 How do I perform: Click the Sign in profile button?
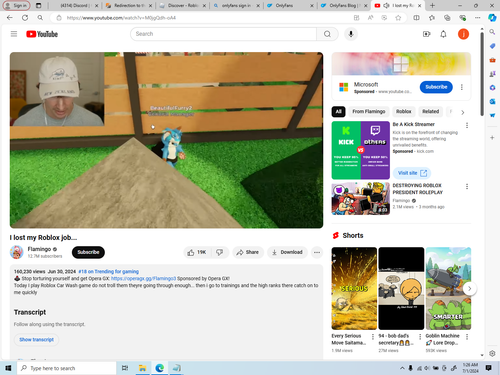pyautogui.click(x=16, y=5)
